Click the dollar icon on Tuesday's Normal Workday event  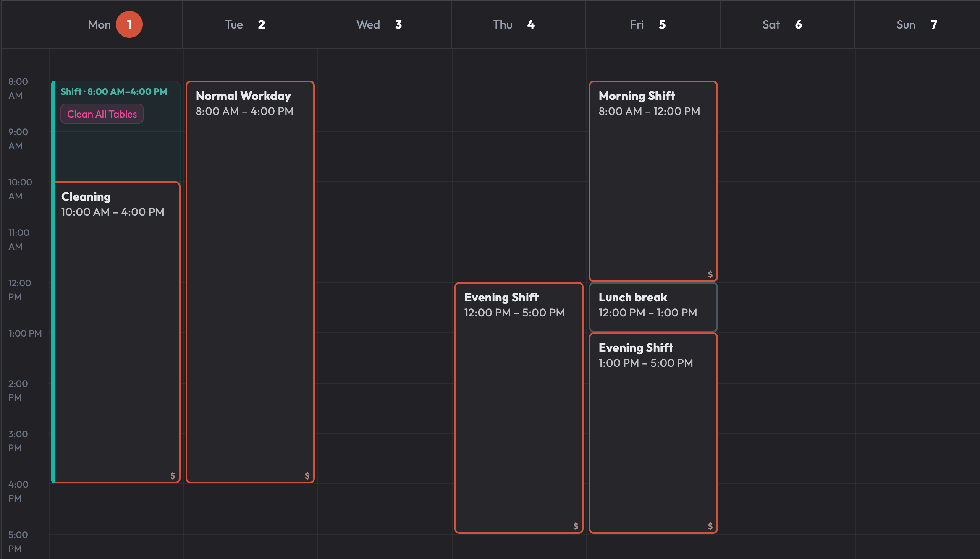tap(307, 475)
